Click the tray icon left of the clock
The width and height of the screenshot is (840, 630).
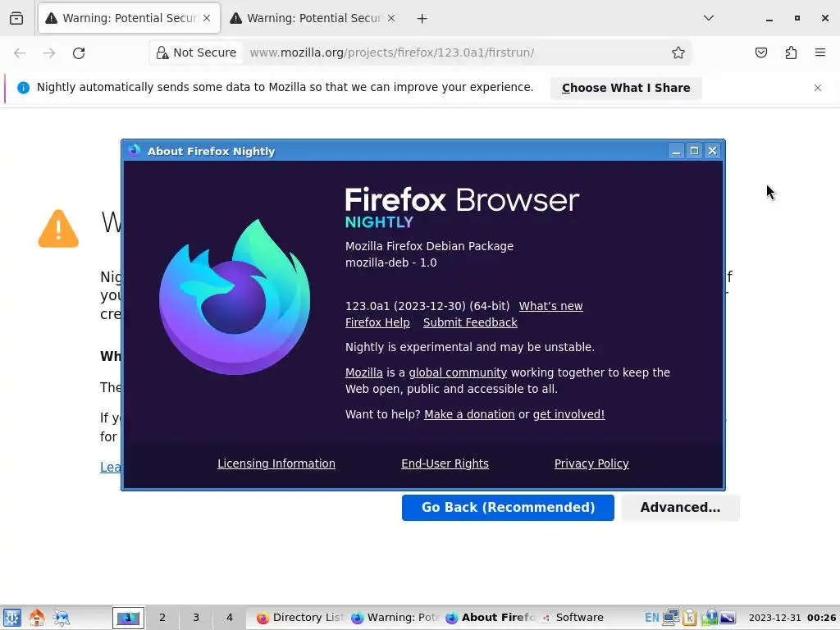728,618
